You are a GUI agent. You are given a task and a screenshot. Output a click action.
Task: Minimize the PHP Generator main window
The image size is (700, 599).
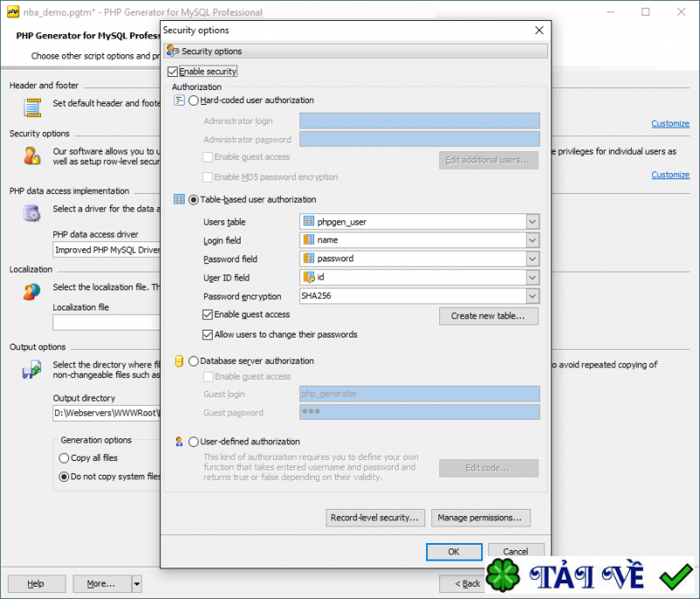(x=611, y=11)
